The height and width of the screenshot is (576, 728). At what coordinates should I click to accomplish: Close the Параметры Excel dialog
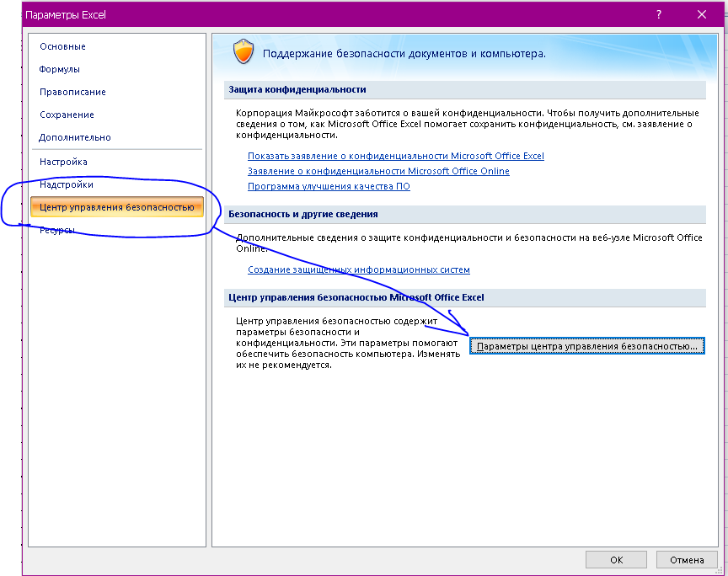[x=701, y=14]
